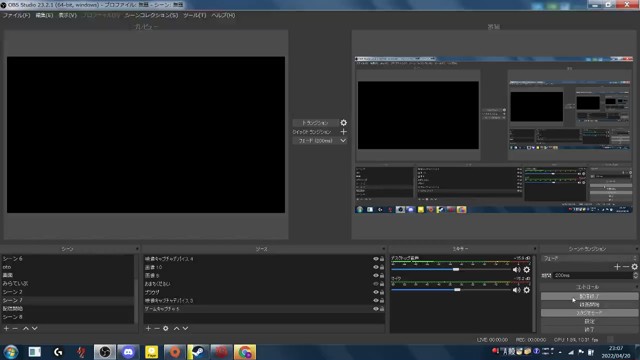Open Discord from the taskbar
Screen dimensions: 640x360
(x=128, y=352)
